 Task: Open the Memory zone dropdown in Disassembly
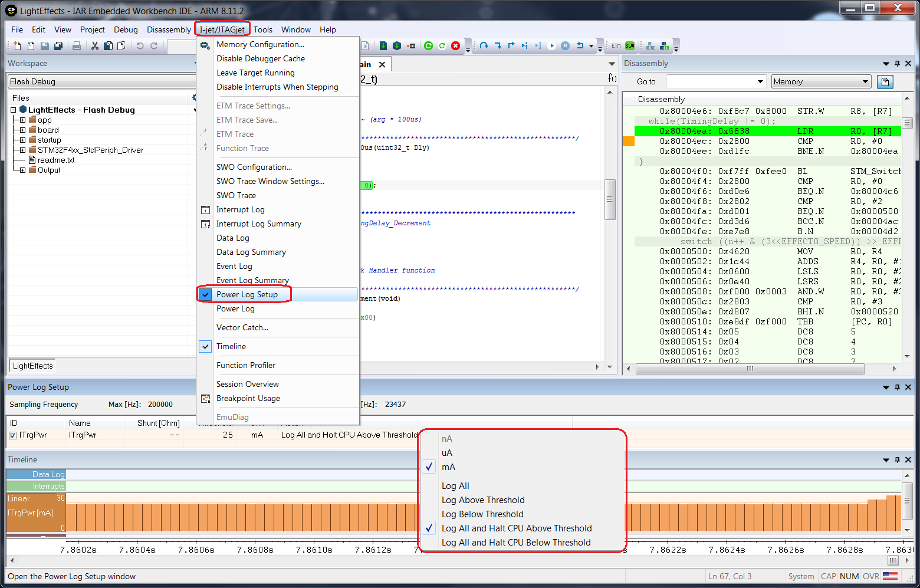coord(821,82)
